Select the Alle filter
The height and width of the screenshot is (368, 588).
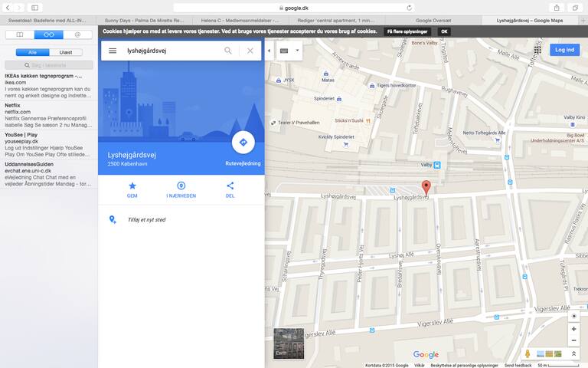pyautogui.click(x=32, y=52)
